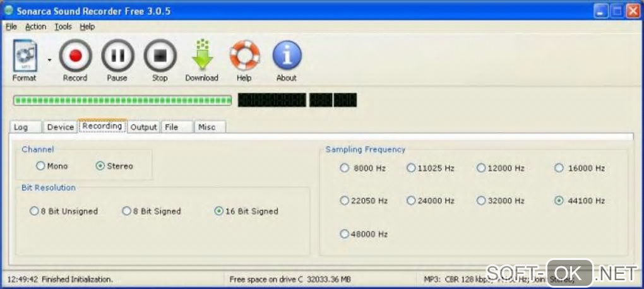This screenshot has width=644, height=289.
Task: Set sampling frequency to 24000 Hz
Action: point(431,201)
